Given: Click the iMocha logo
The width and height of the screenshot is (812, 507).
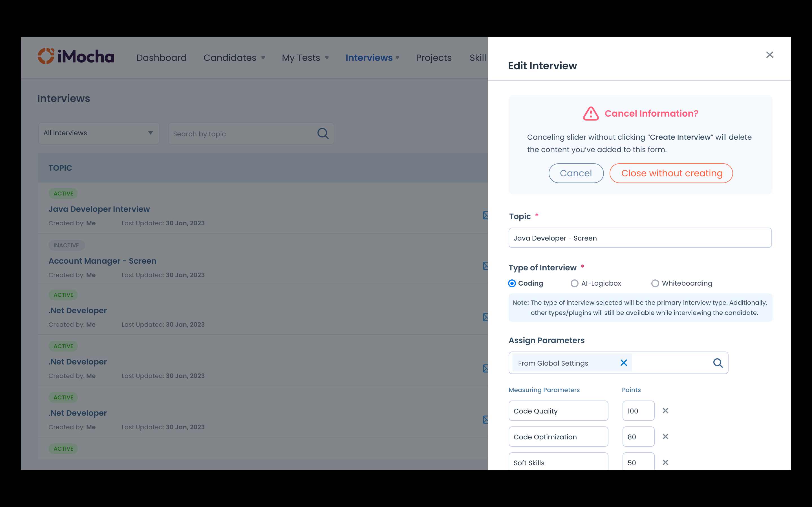Looking at the screenshot, I should pyautogui.click(x=76, y=56).
